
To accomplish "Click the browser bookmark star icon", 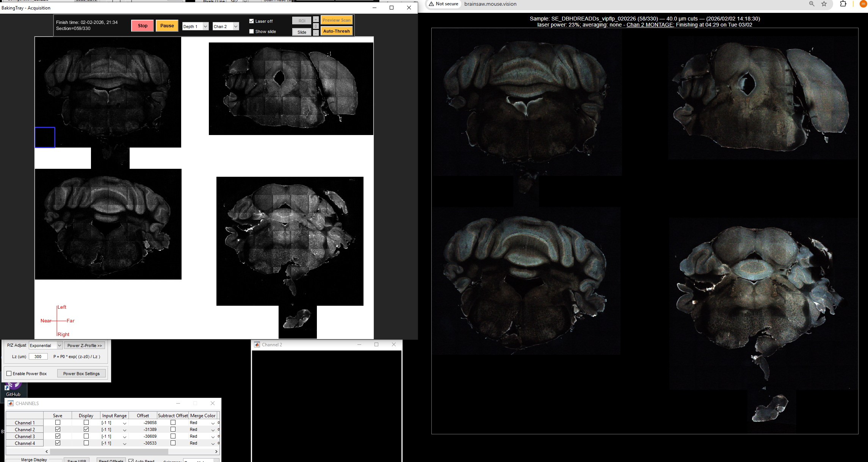I will 824,4.
